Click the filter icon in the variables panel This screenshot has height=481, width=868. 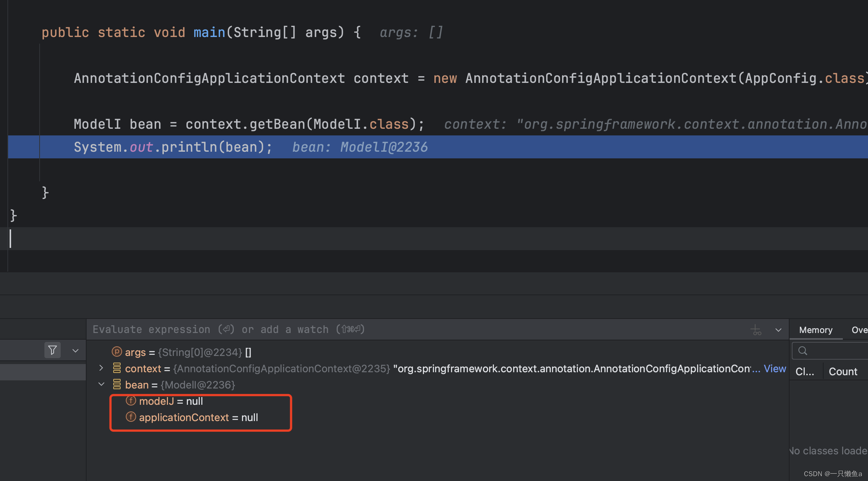pyautogui.click(x=53, y=350)
